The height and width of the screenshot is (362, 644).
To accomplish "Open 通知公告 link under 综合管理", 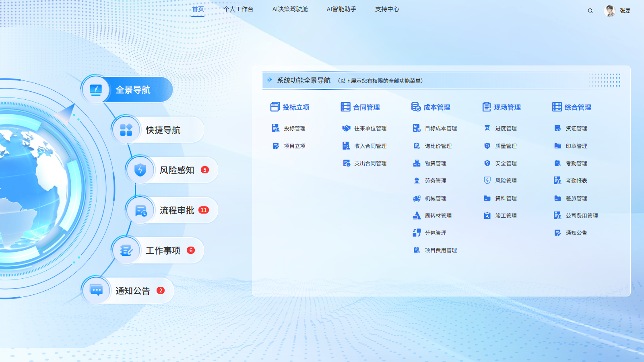I will (576, 233).
